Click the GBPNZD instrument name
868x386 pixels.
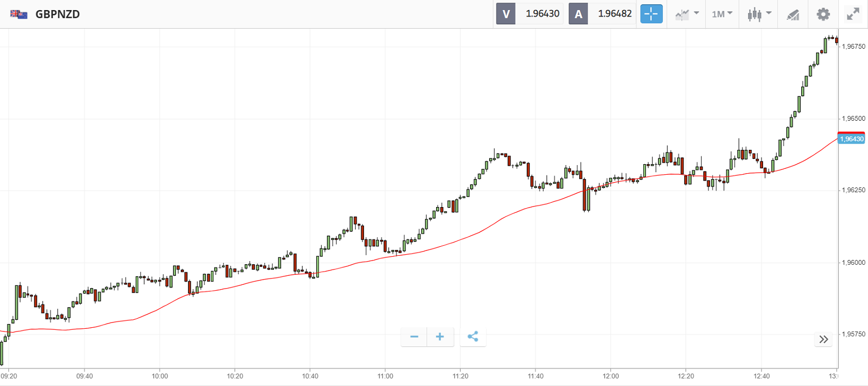click(57, 14)
